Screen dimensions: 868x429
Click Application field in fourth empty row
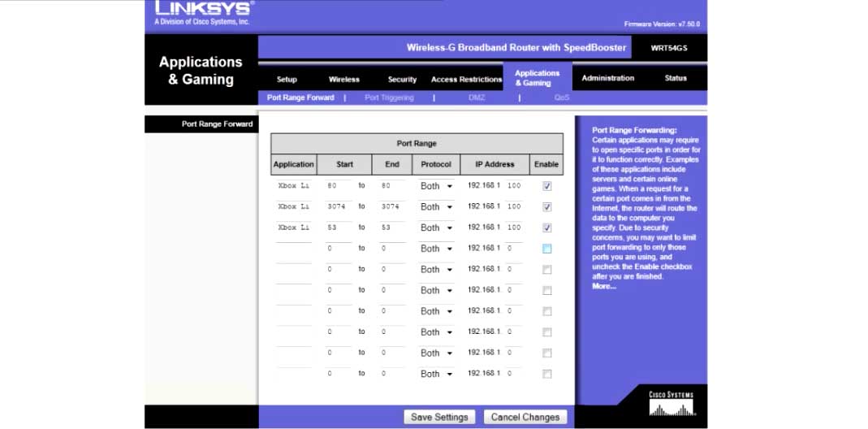[x=294, y=249]
